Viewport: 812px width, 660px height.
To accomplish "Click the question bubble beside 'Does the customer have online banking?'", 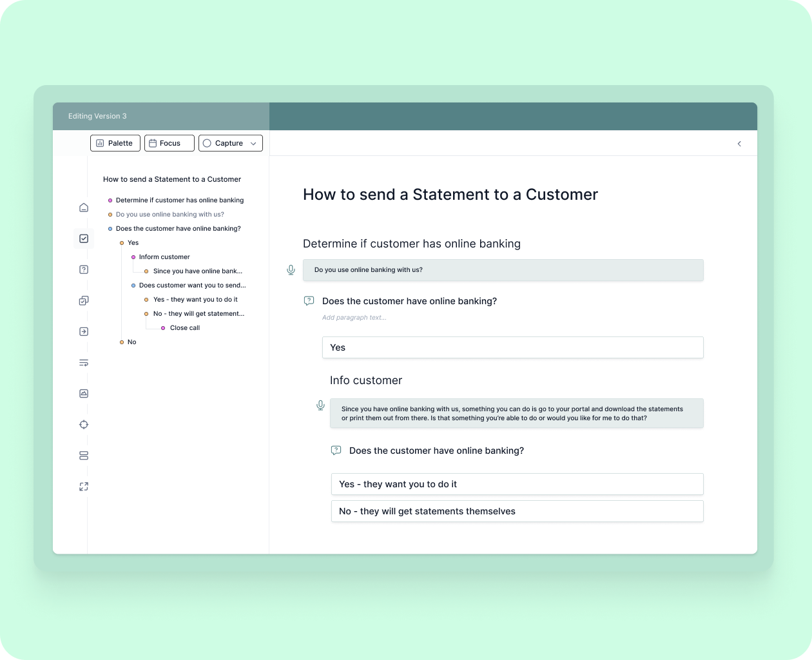I will [x=309, y=300].
